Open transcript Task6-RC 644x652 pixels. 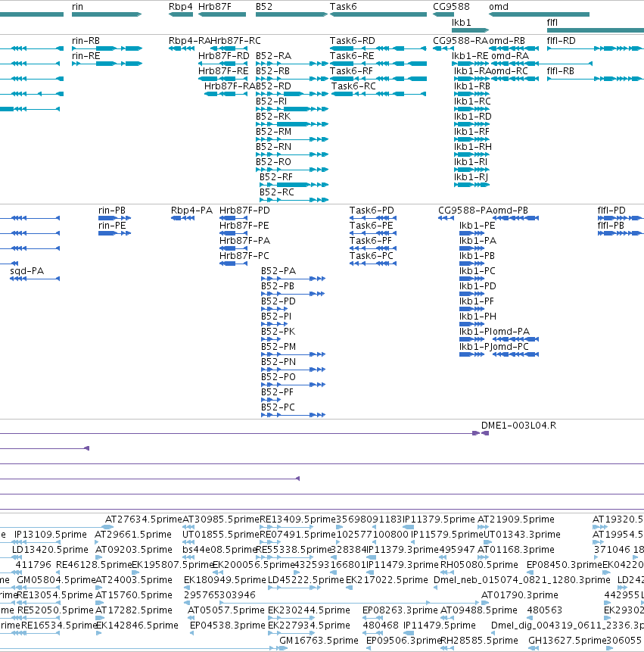(x=353, y=86)
